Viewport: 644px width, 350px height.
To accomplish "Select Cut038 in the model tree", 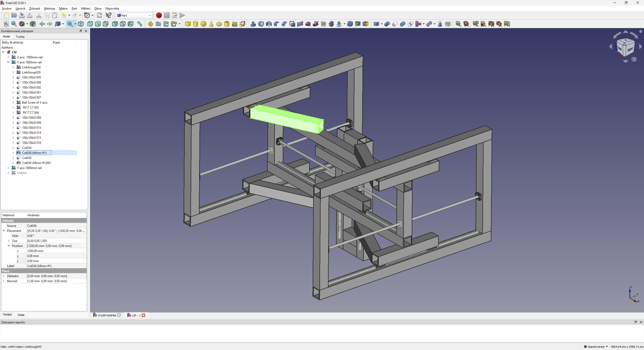I will [27, 158].
